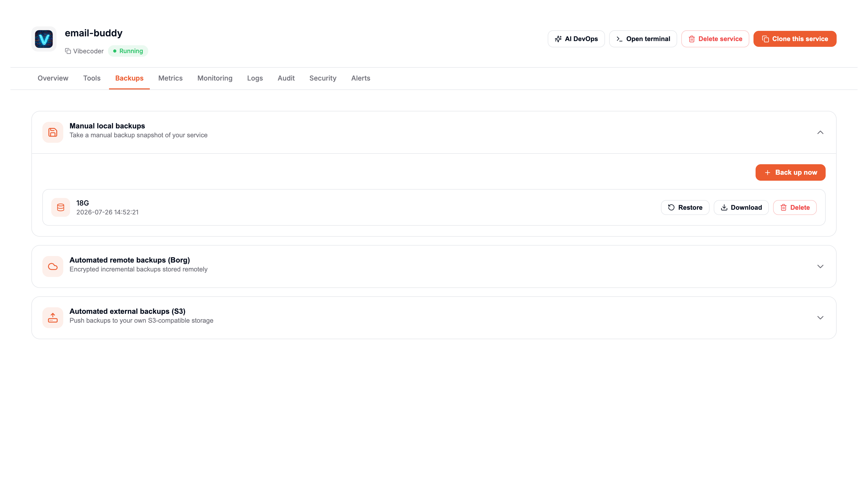
Task: Start a backup with Back up now
Action: (x=790, y=172)
